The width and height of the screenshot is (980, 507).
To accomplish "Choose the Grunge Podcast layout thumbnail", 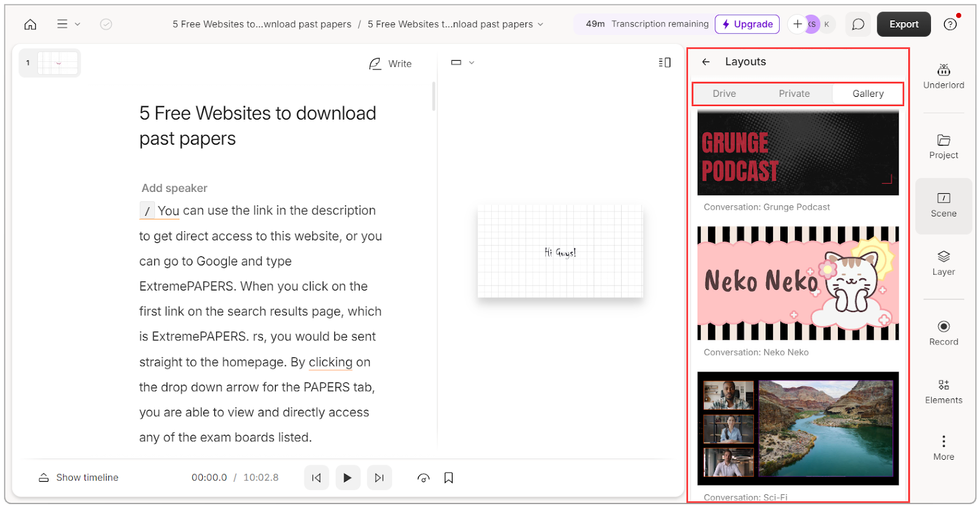I will click(798, 153).
